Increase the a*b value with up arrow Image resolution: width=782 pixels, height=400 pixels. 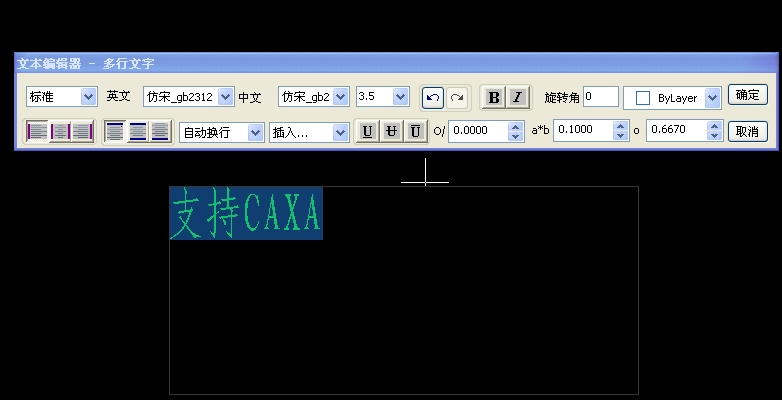[621, 126]
